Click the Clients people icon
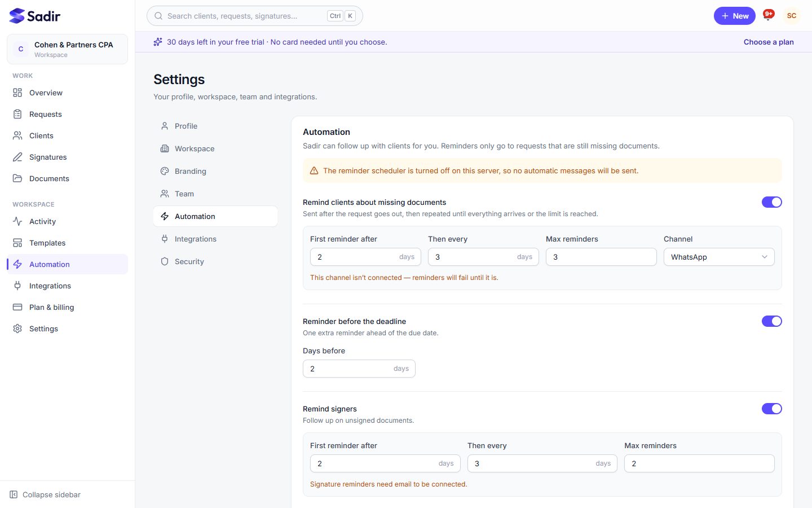This screenshot has width=812, height=508. (x=17, y=135)
